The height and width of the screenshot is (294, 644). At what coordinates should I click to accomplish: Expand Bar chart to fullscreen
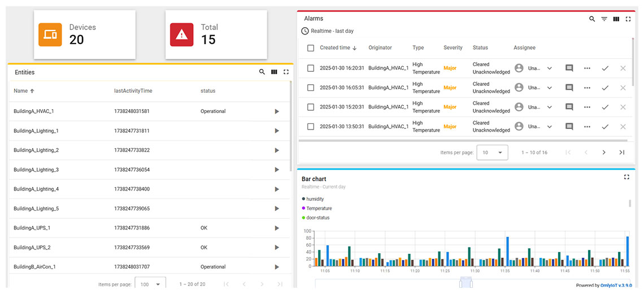[x=626, y=177]
